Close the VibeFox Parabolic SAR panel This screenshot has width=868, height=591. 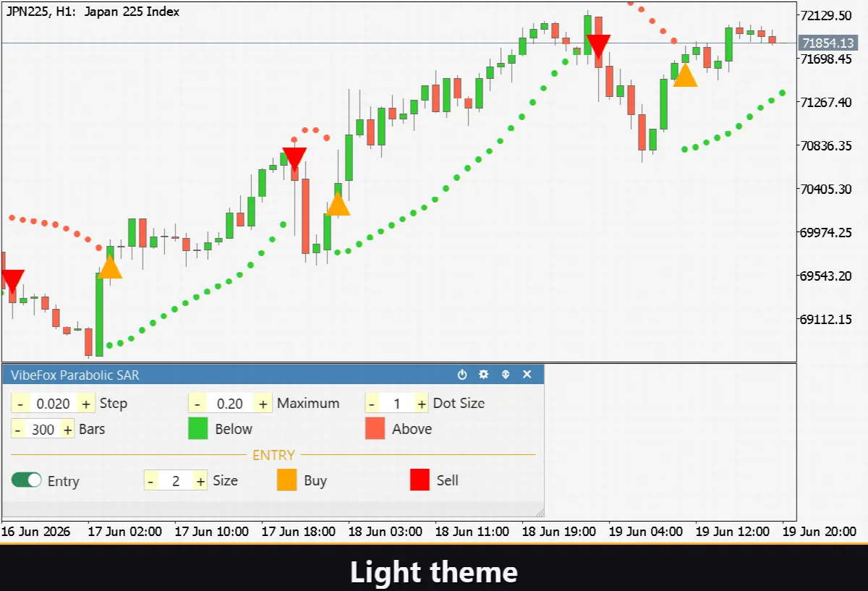click(527, 374)
